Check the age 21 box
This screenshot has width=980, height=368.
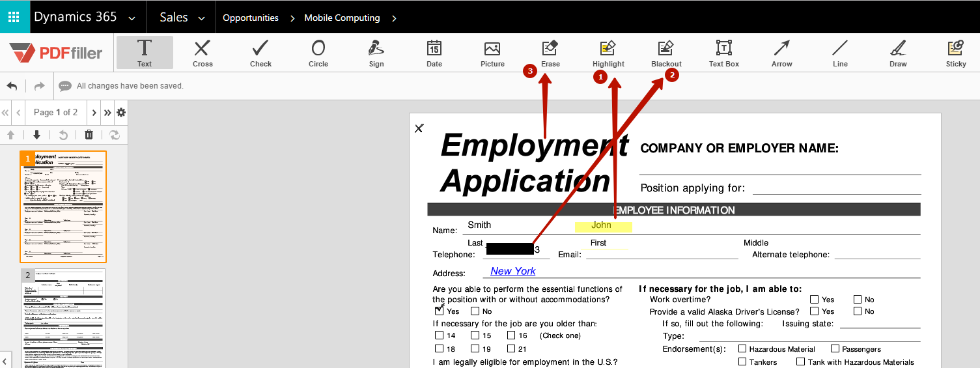511,348
